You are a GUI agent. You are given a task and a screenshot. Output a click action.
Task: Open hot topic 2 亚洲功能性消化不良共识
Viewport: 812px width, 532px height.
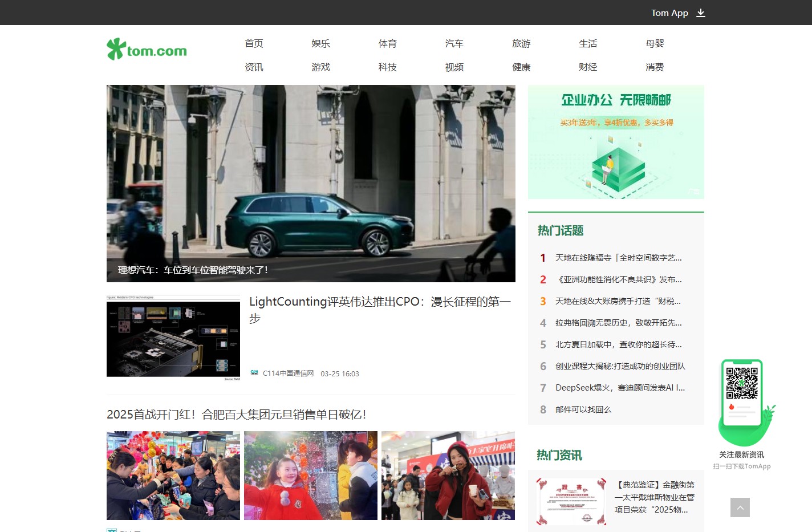pyautogui.click(x=618, y=279)
